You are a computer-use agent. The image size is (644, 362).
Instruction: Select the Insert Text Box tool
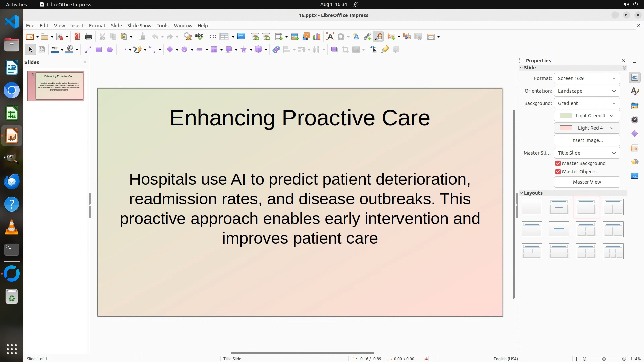click(x=330, y=37)
